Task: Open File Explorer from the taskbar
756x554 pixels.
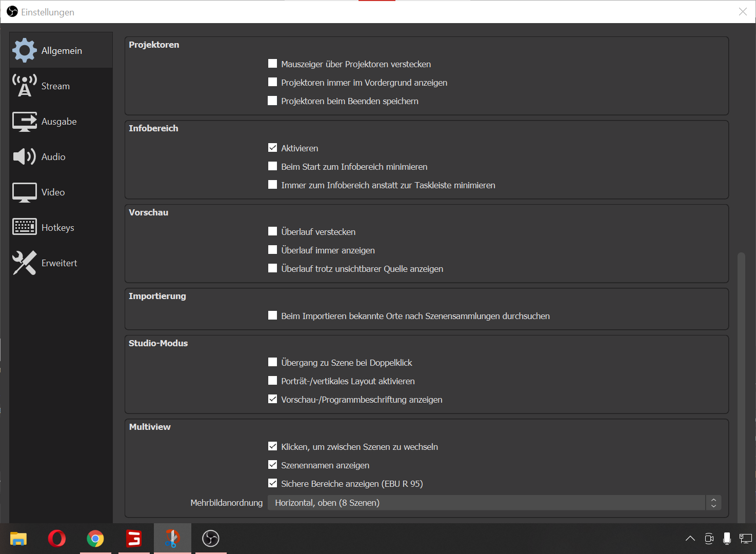Action: pyautogui.click(x=18, y=538)
